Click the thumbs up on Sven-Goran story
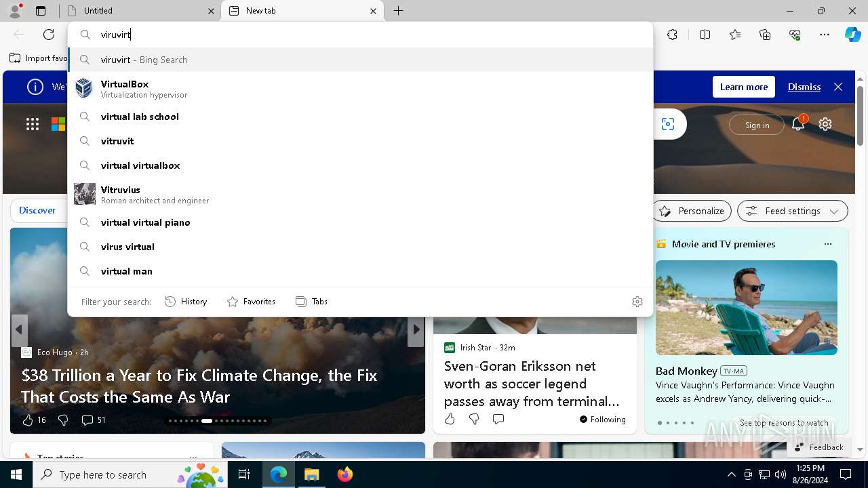The height and width of the screenshot is (488, 868). [450, 419]
